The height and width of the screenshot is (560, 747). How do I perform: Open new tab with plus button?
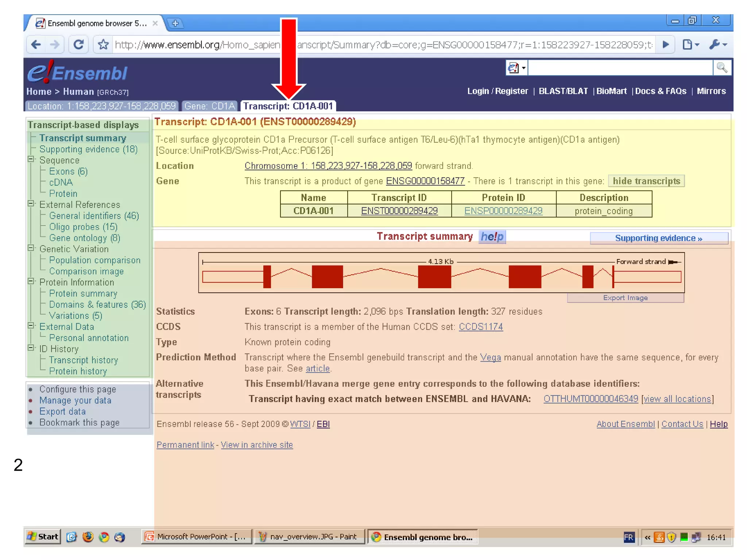175,23
